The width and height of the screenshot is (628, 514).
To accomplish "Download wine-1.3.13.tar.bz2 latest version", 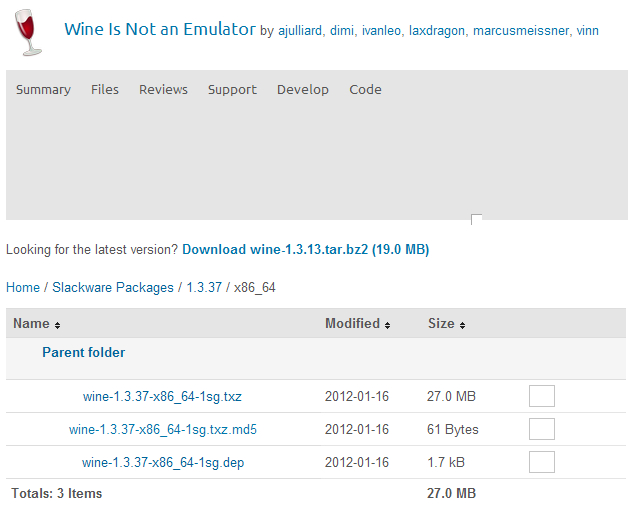I will pyautogui.click(x=306, y=250).
